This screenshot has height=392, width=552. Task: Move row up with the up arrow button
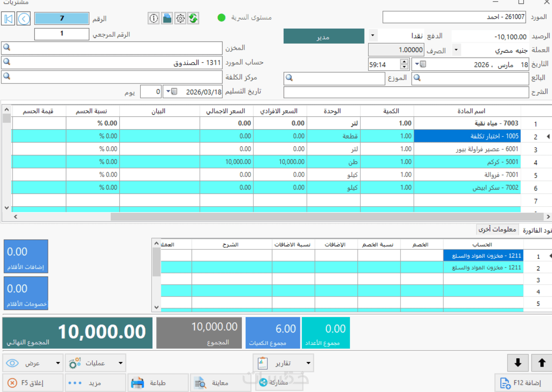[x=542, y=363]
